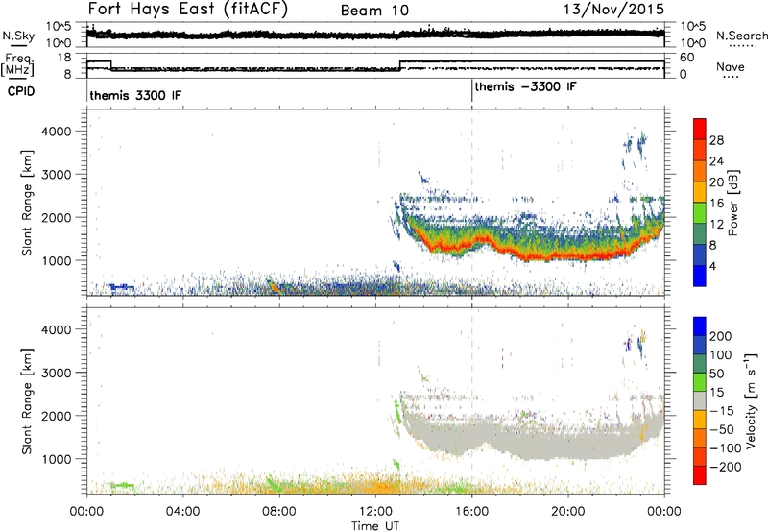Click the 'Slant Range [km]' label of power panel
768x532 pixels.
click(27, 203)
